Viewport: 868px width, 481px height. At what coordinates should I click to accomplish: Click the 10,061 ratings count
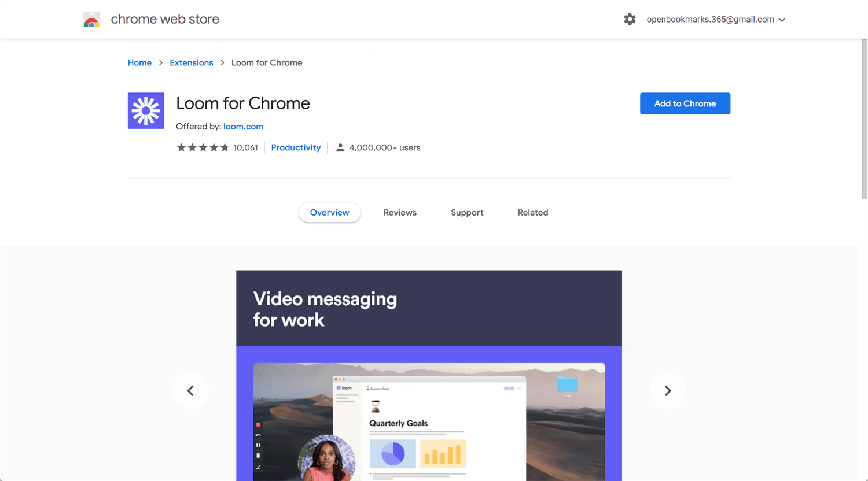tap(245, 147)
